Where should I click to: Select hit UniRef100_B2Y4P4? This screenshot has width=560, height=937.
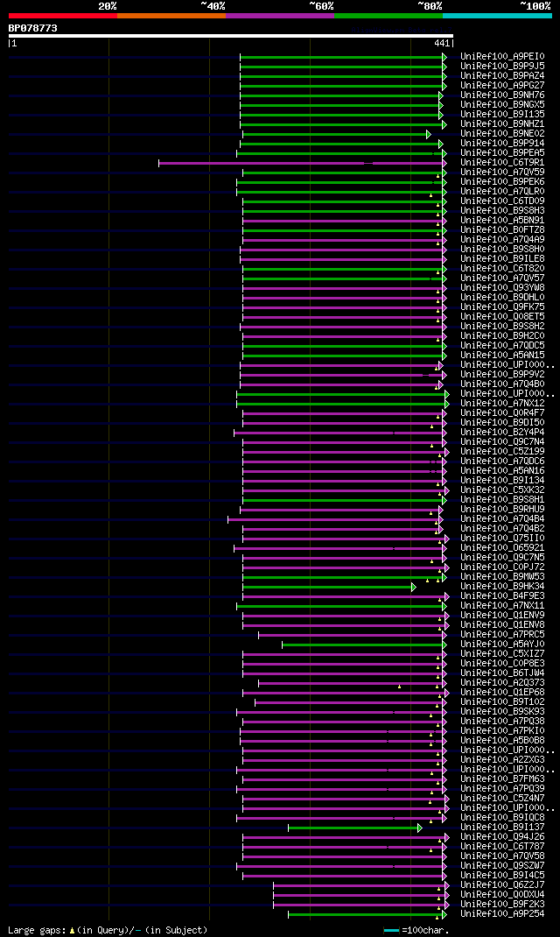pyautogui.click(x=502, y=432)
